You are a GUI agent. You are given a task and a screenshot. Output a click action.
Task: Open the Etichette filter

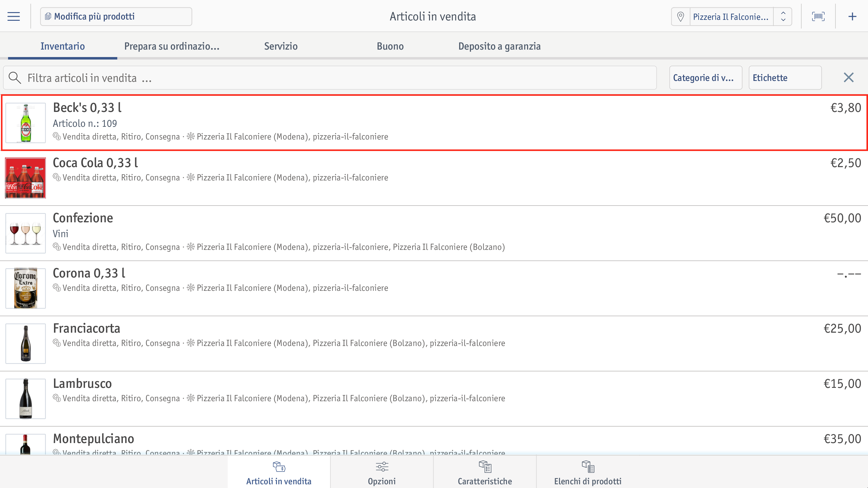pyautogui.click(x=785, y=78)
